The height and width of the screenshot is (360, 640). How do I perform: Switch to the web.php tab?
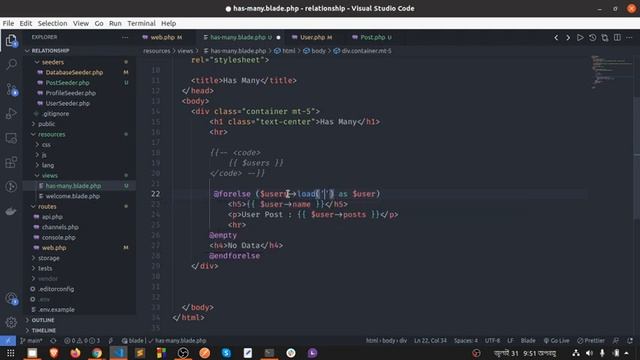click(x=162, y=37)
